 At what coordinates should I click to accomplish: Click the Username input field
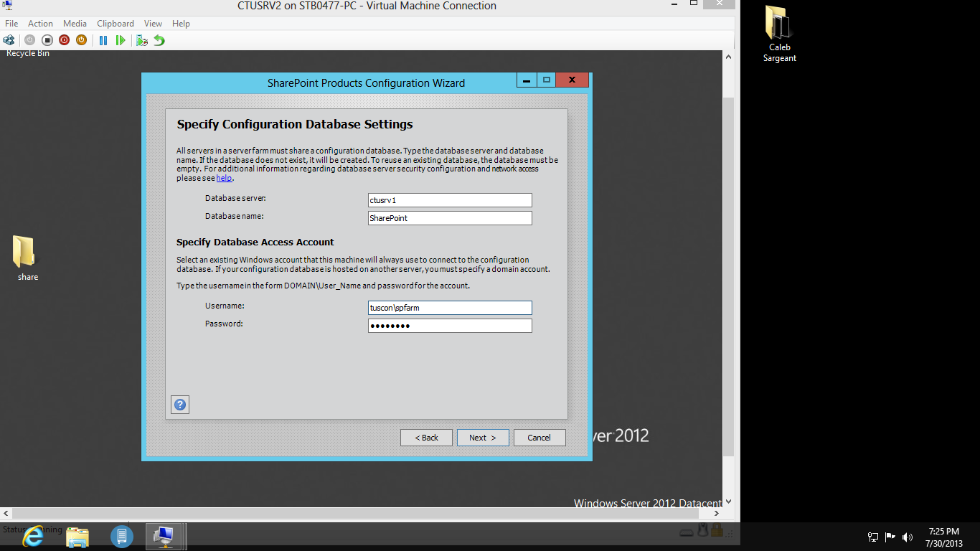450,308
